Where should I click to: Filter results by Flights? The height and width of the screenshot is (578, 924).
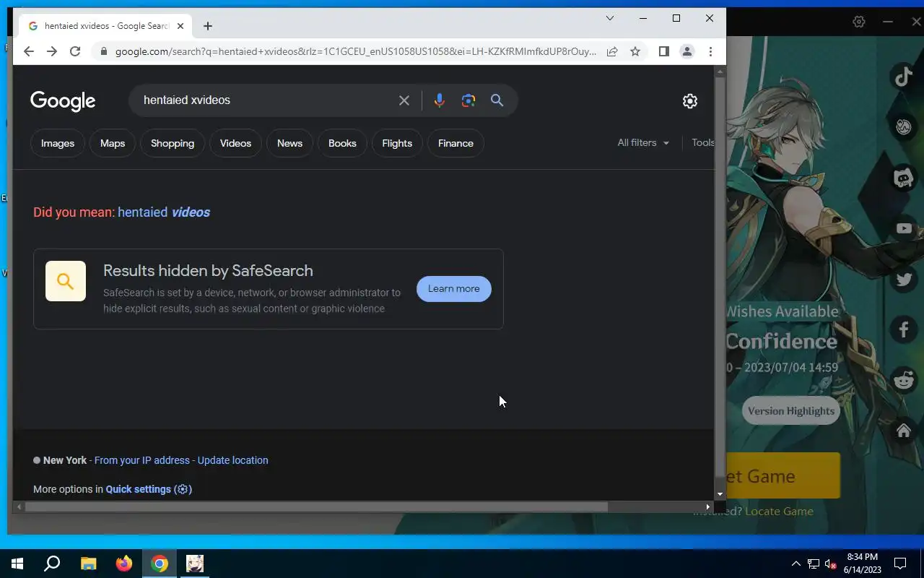(397, 143)
